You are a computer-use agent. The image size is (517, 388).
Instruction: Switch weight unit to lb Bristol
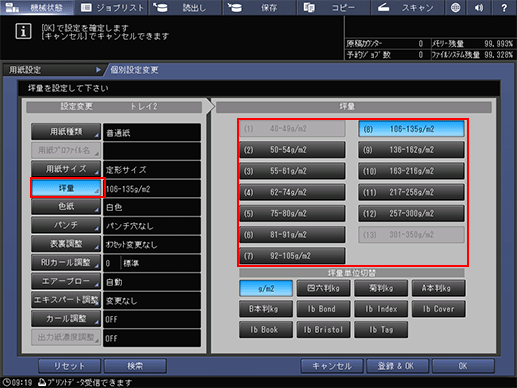coord(323,330)
